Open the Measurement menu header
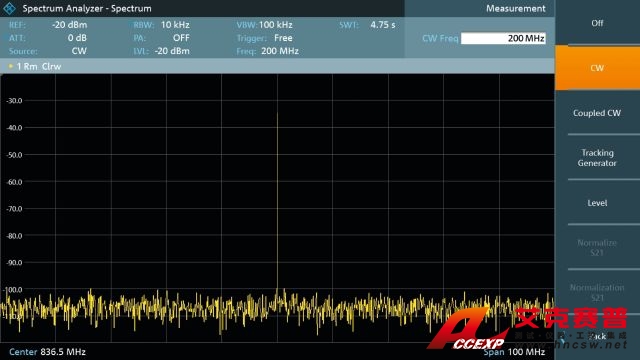The height and width of the screenshot is (360, 640). tap(516, 8)
